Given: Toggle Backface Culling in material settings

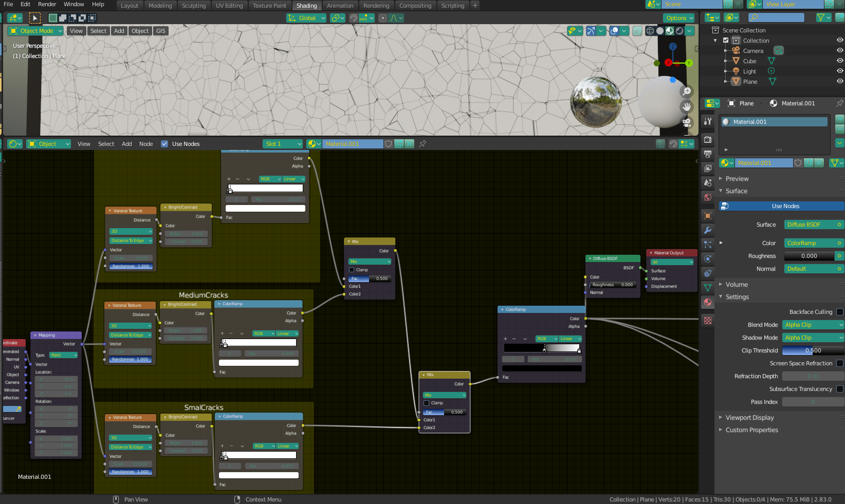Looking at the screenshot, I should pos(840,312).
